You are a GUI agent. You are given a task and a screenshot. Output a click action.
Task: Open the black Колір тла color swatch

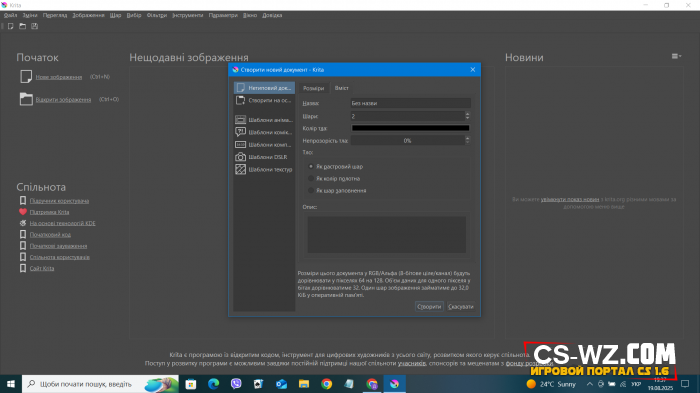pyautogui.click(x=410, y=128)
